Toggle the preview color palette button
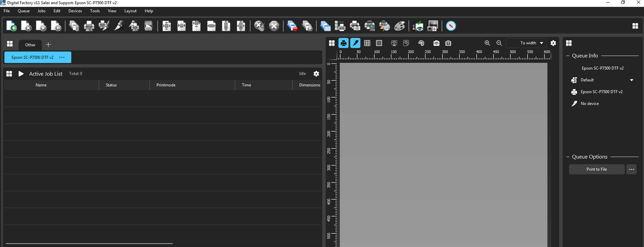 [x=421, y=43]
